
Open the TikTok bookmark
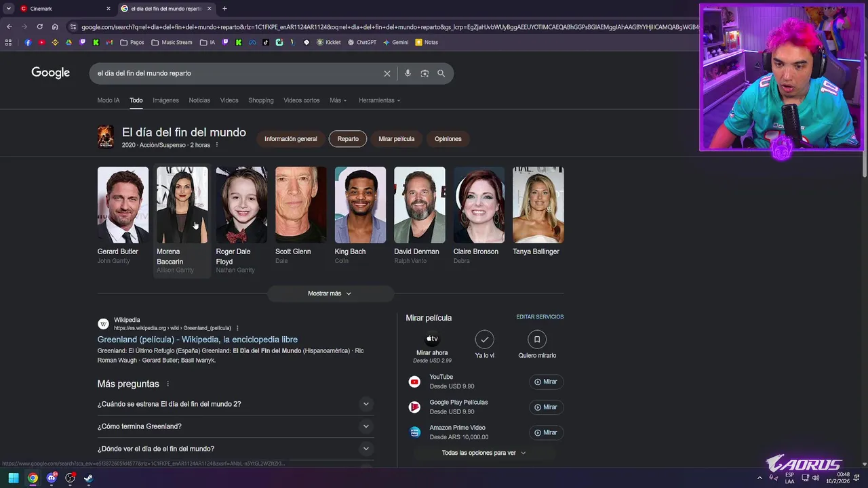coord(265,42)
